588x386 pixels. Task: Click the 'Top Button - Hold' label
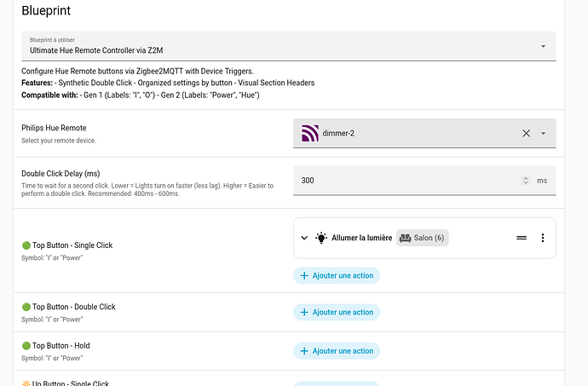[56, 345]
